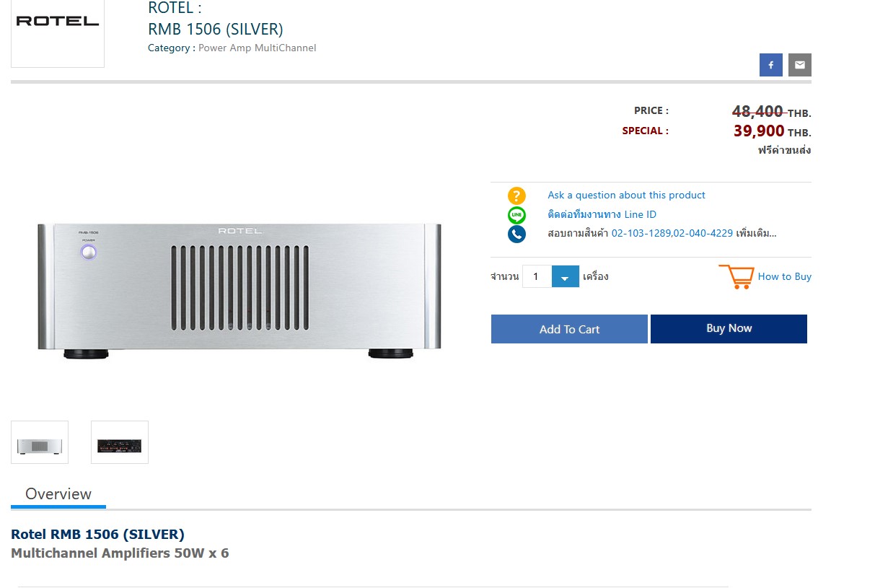Share product via Facebook icon
Viewport: 875px width, 588px height.
770,65
